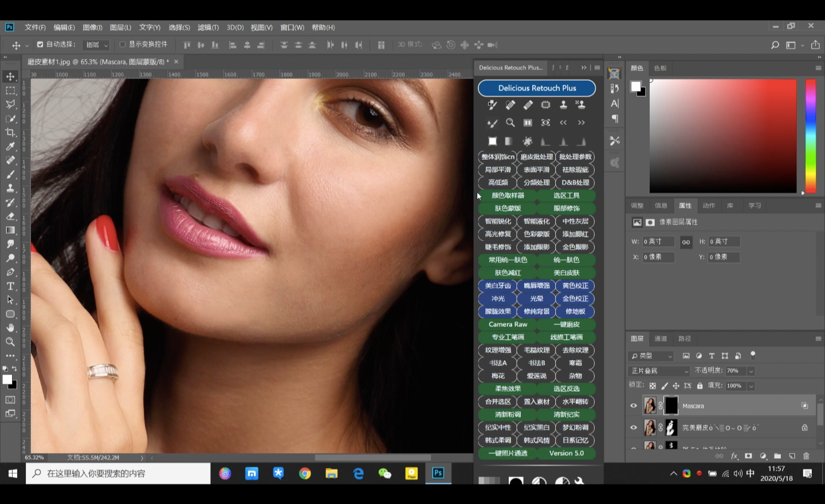Screen dimensions: 825x504
Task: Open the 正片叠底 blend mode dropdown
Action: (x=659, y=371)
